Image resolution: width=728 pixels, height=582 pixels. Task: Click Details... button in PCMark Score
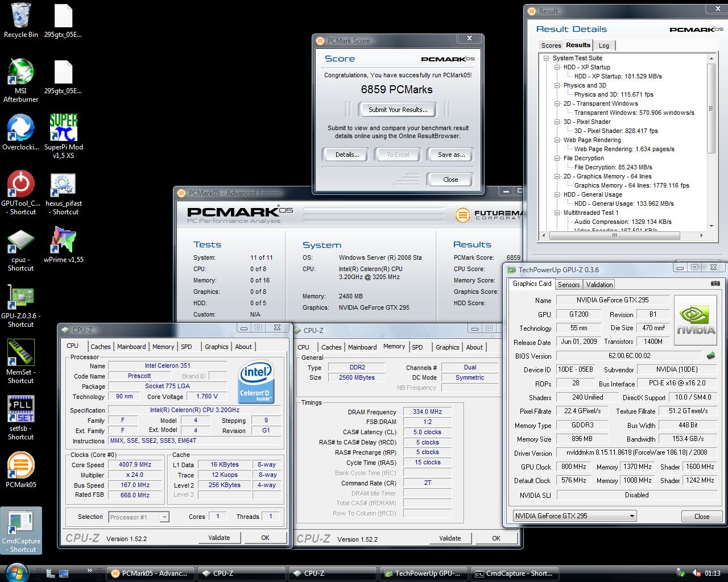coord(347,155)
